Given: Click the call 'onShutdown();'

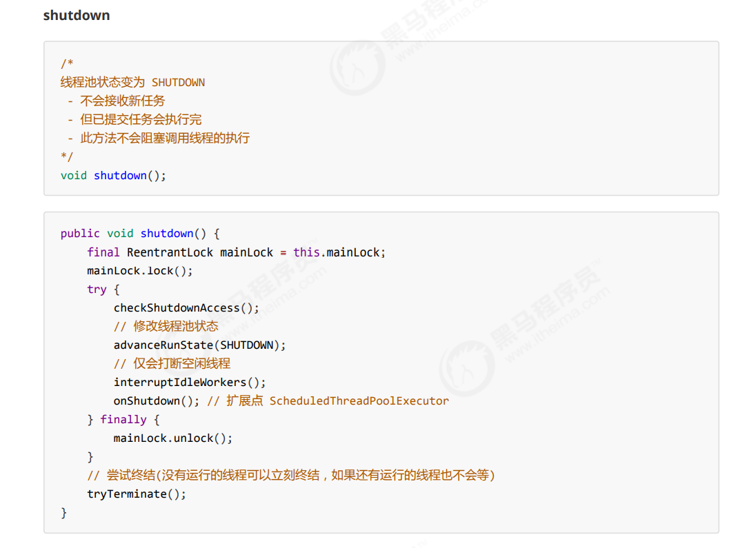Looking at the screenshot, I should [156, 401].
